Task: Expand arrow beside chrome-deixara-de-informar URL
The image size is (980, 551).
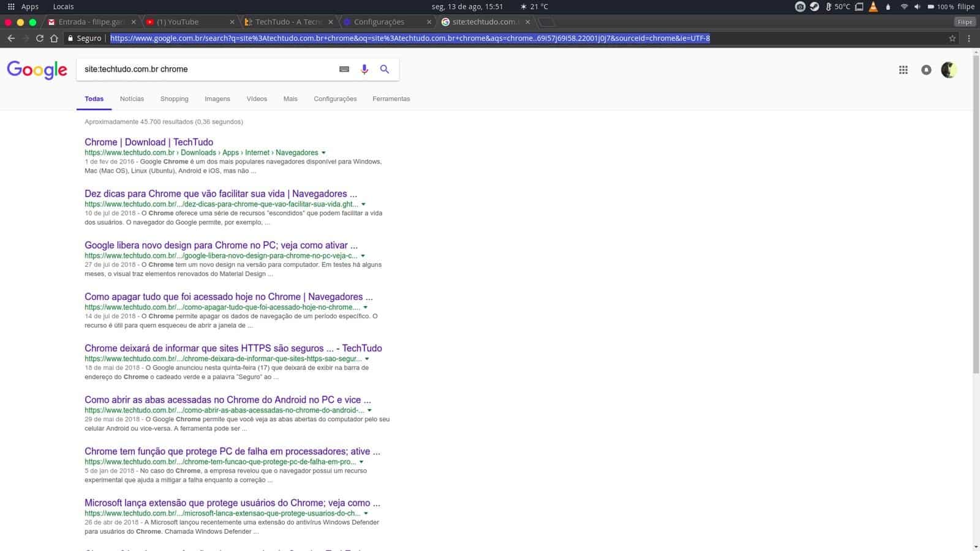Action: (x=367, y=359)
